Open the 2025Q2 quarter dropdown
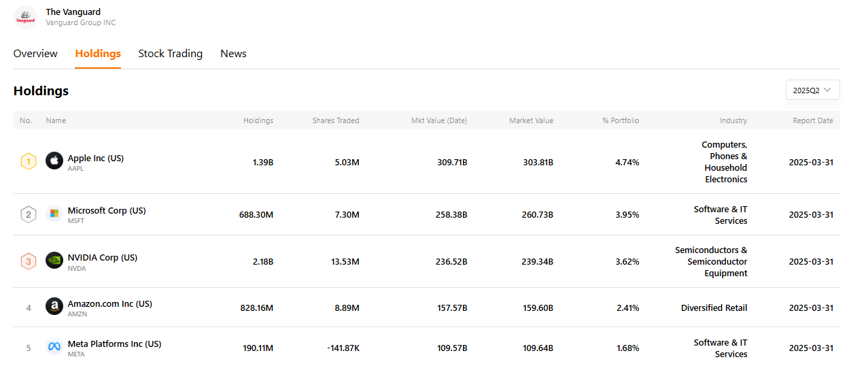The image size is (868, 366). pos(812,90)
